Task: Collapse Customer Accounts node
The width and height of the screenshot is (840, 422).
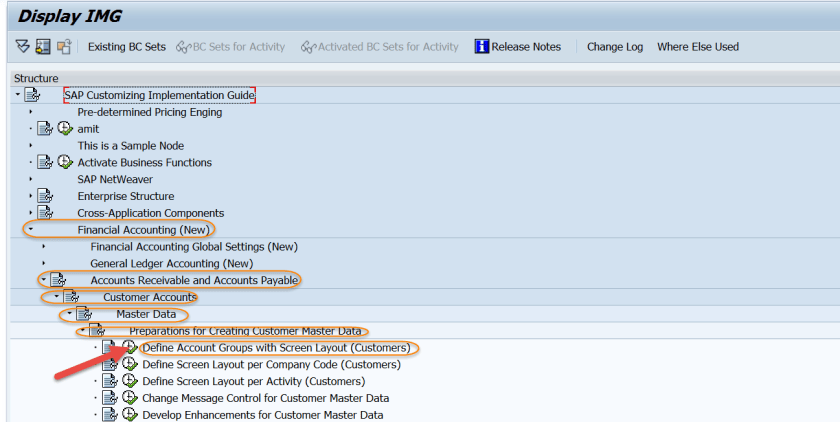Action: pyautogui.click(x=56, y=296)
